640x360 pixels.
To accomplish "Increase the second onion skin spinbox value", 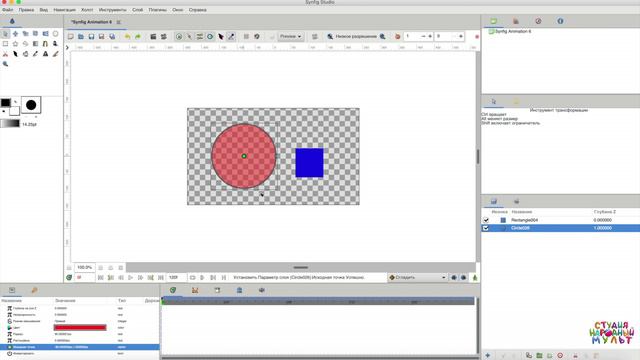I will pyautogui.click(x=461, y=36).
